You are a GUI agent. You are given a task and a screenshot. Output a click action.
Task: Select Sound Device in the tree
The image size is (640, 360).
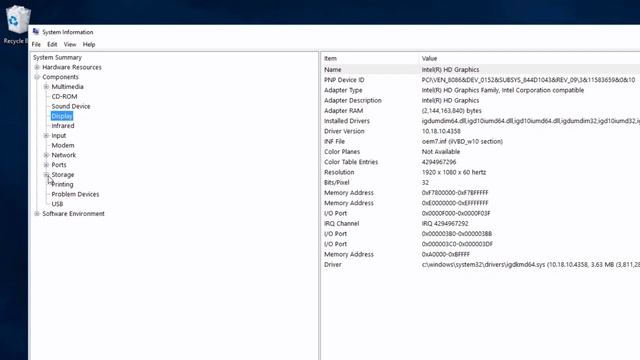71,106
